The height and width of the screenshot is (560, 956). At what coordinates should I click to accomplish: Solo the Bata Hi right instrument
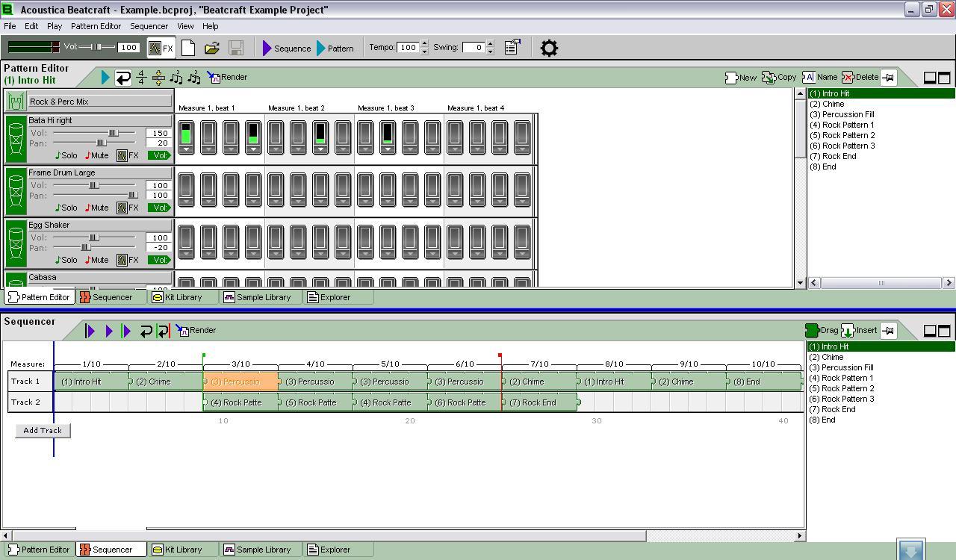coord(66,155)
